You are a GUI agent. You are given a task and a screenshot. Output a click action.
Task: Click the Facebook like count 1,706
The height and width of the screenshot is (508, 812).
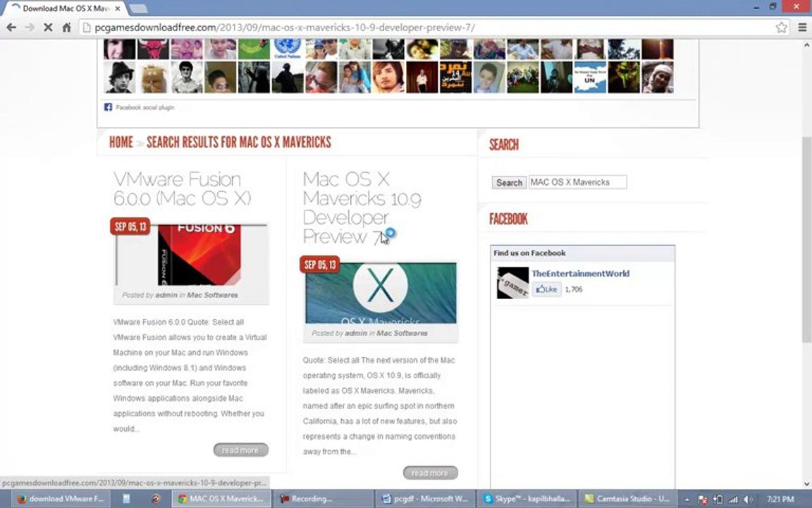point(574,289)
